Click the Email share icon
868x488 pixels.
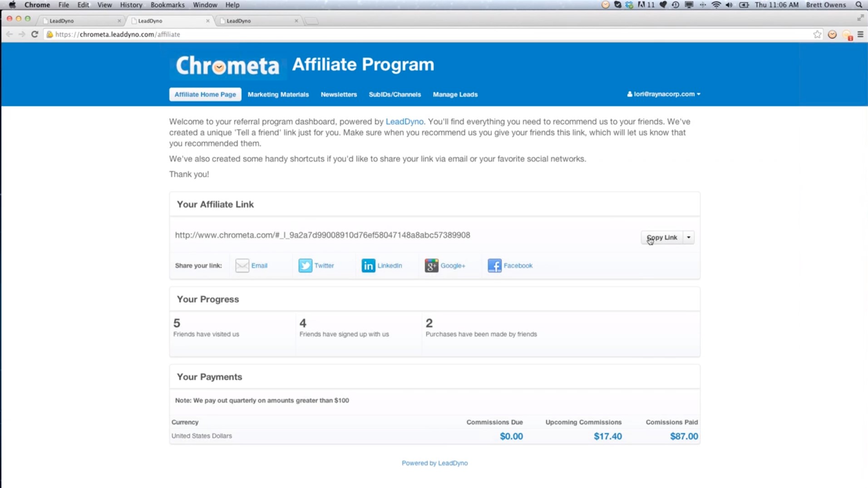point(242,266)
